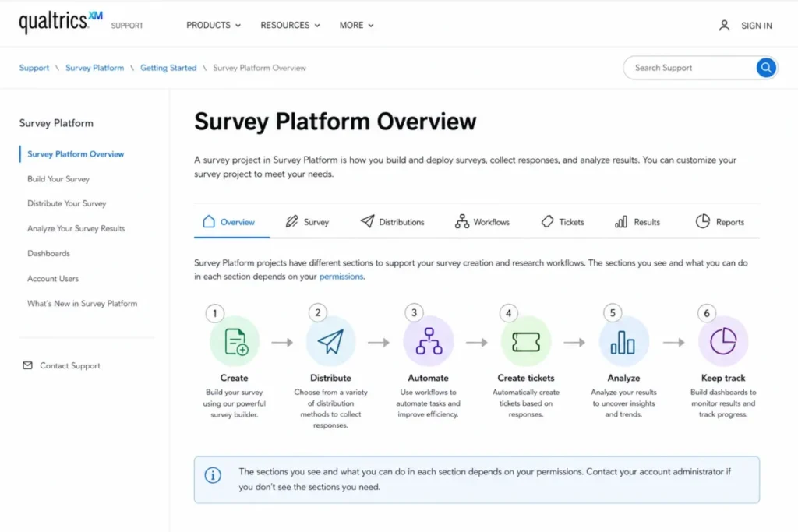798x532 pixels.
Task: Select Survey Platform Overview in sidebar
Action: pos(76,154)
